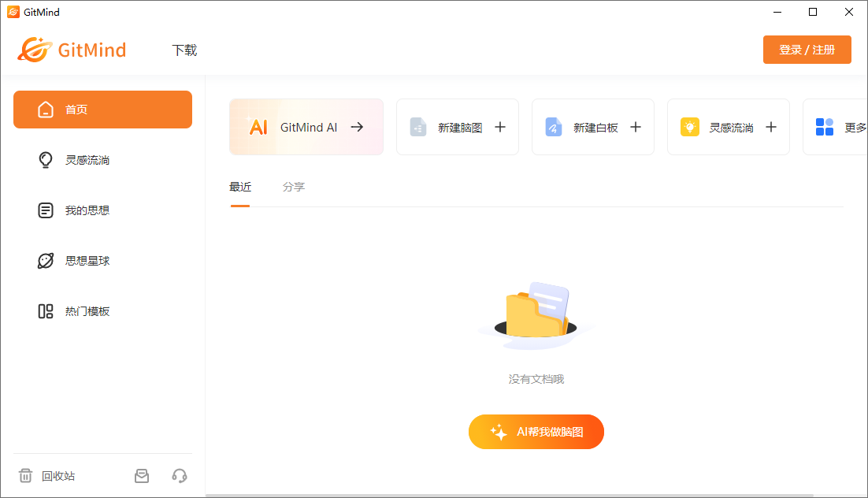Minimize the GitMind window
Viewport: 868px width, 498px height.
(x=777, y=12)
